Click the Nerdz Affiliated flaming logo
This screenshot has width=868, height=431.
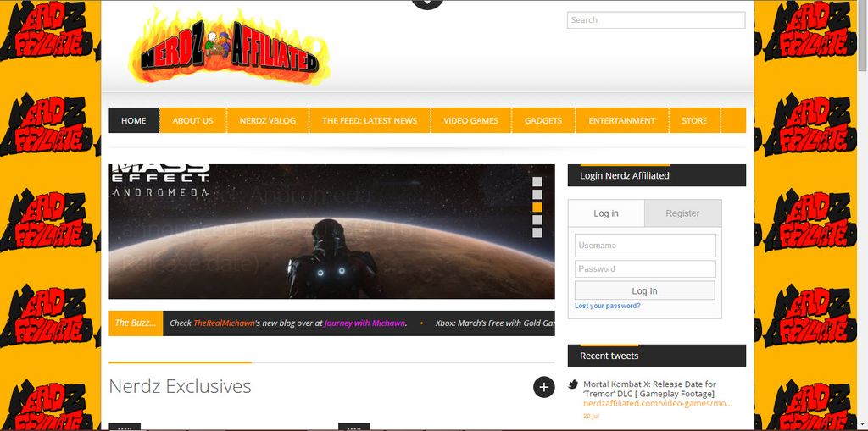(229, 47)
